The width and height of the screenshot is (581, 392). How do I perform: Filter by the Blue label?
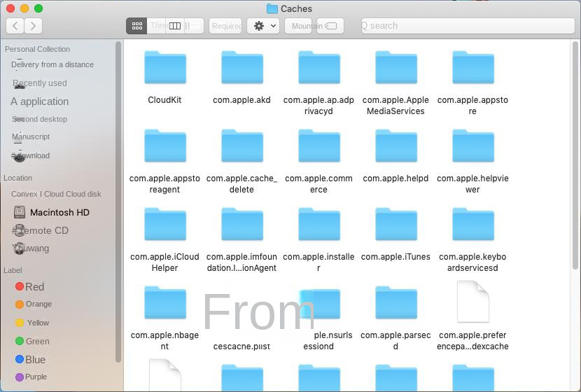(x=30, y=359)
